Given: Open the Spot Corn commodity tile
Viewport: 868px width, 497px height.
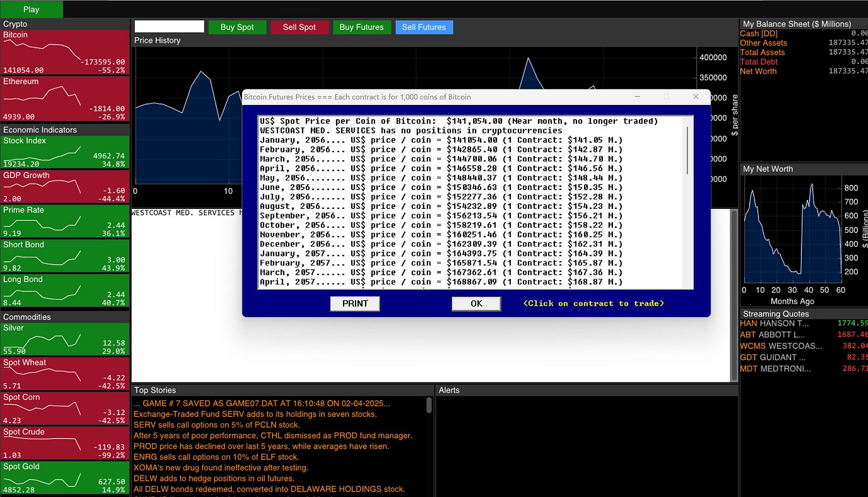Looking at the screenshot, I should point(65,409).
